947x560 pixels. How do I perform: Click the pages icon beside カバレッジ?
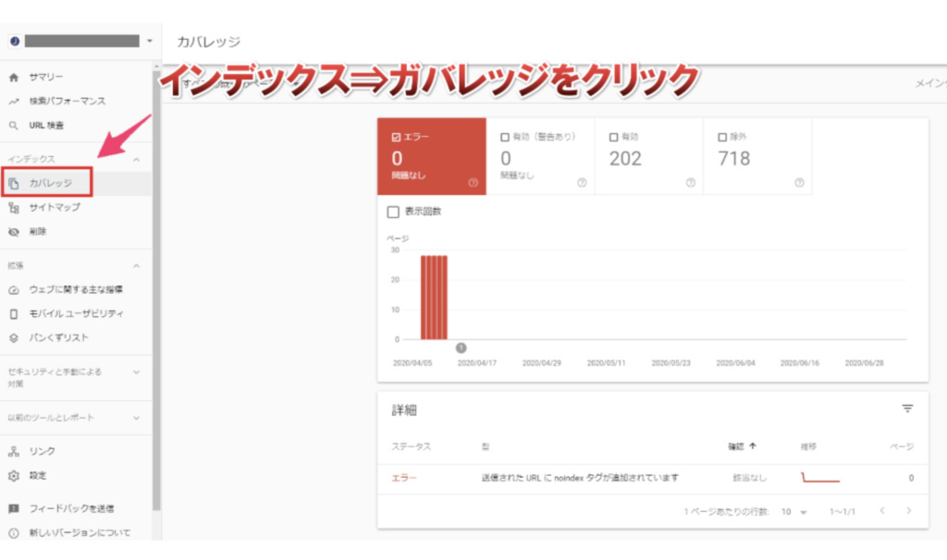14,184
